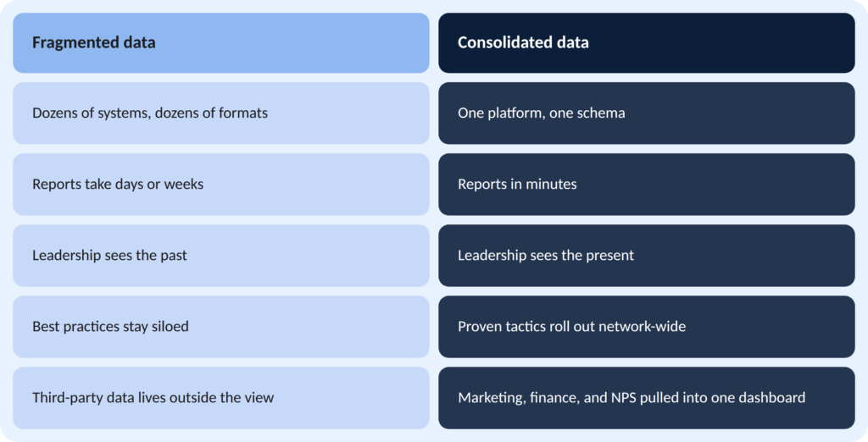Select Marketing, finance, and NPS dashboard cell
This screenshot has width=868, height=442.
tap(647, 398)
